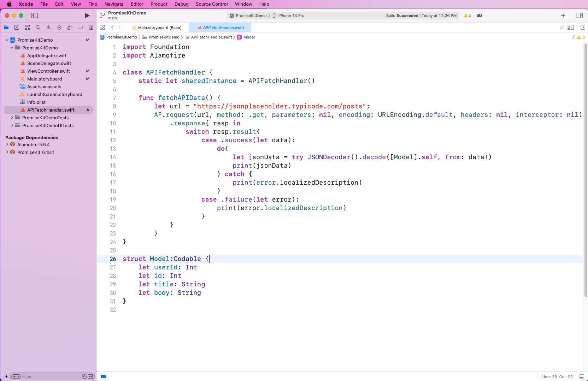Toggle the right inspector panel
Screen dimensions: 588x381
[580, 16]
